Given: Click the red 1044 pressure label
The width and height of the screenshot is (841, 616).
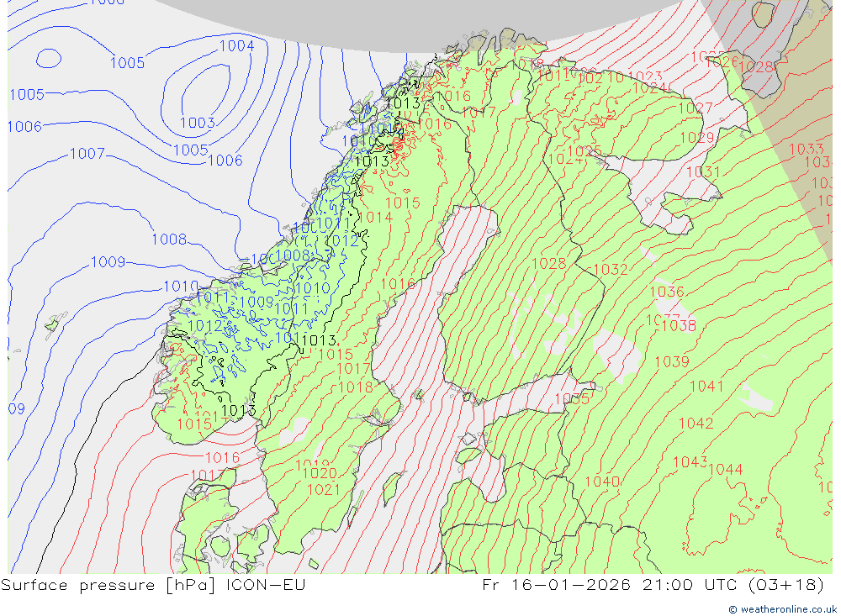Looking at the screenshot, I should 725,470.
